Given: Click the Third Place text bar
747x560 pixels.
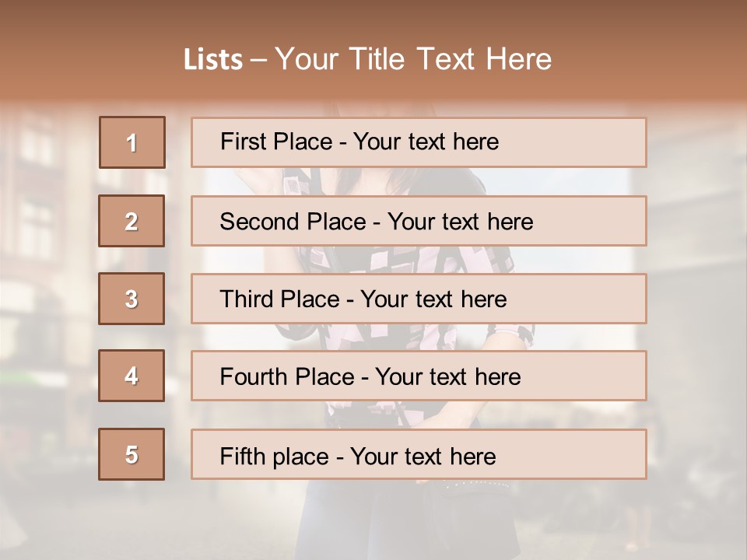Looking at the screenshot, I should 419,299.
